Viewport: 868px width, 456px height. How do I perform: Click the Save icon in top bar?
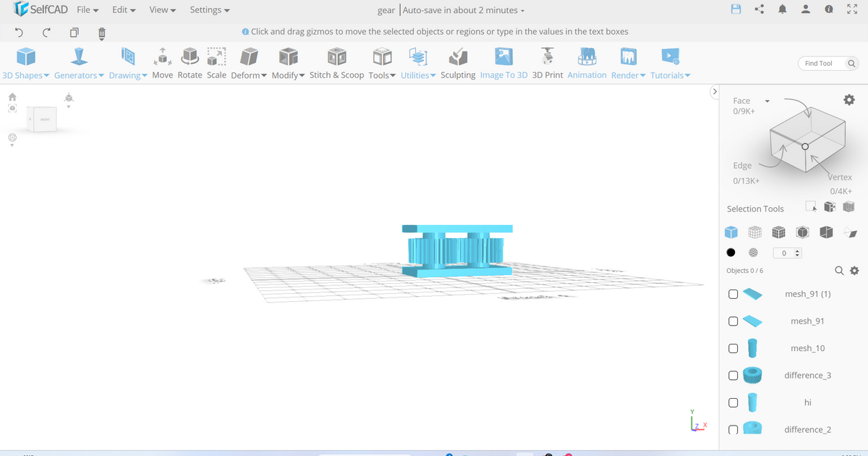(736, 9)
